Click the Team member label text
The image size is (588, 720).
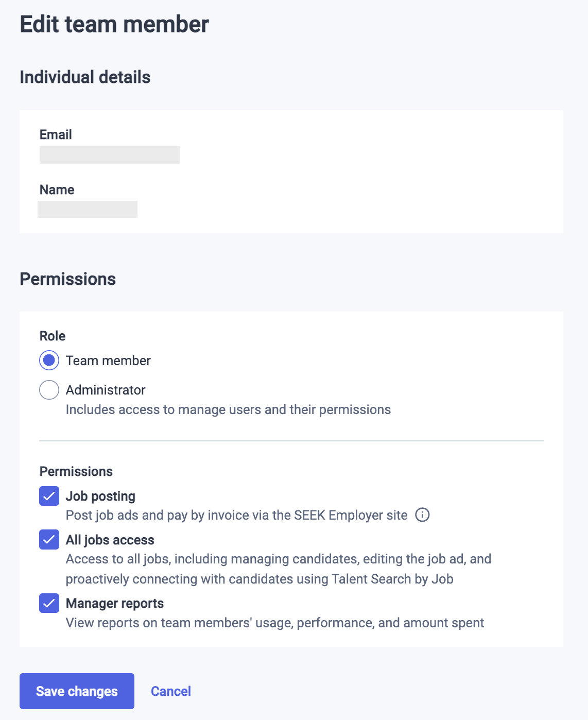pos(108,361)
